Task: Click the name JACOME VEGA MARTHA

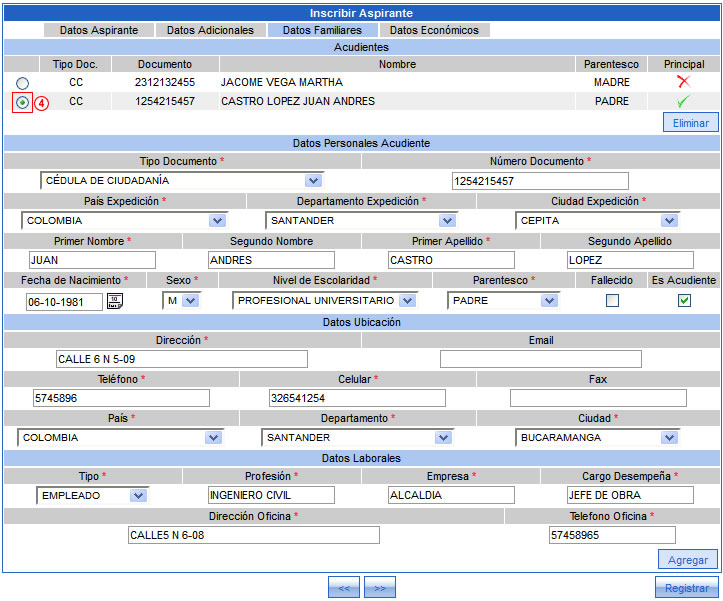Action: pyautogui.click(x=282, y=82)
